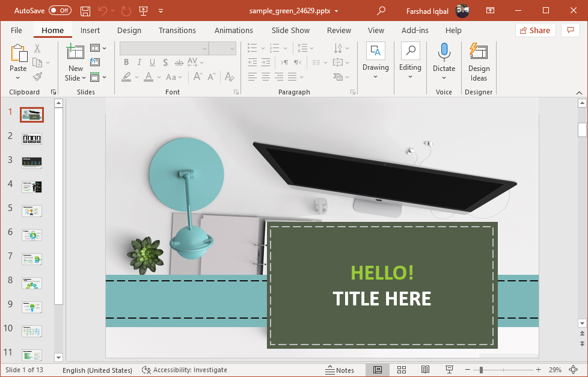Switch to Slide Sorter view
Screen dimensions: 588x377
coord(402,370)
